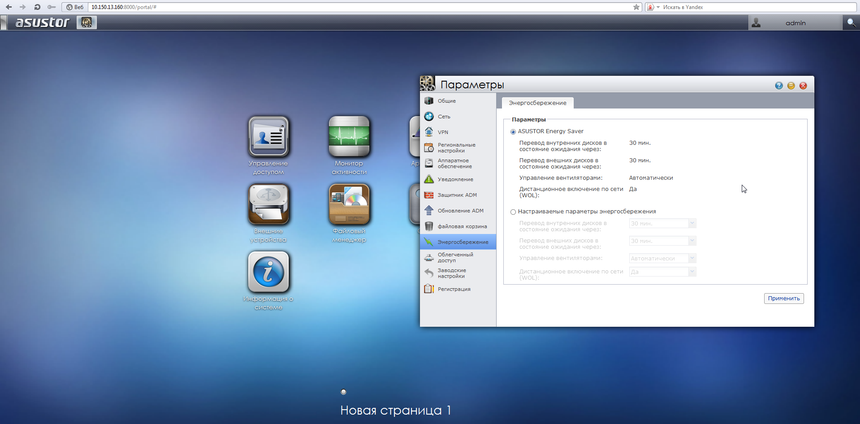Select Настраиваемые параметры энергосбережения radio button
Viewport: 860px width, 424px height.
pyautogui.click(x=514, y=212)
